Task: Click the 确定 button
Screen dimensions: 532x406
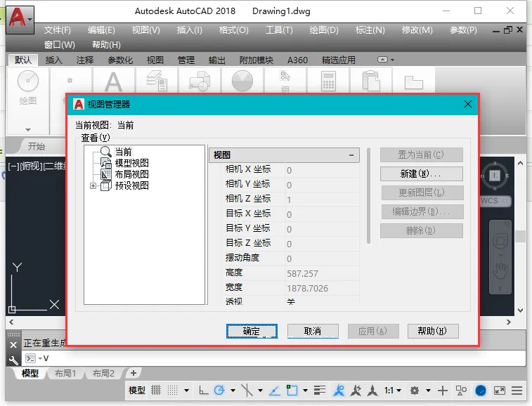Action: [252, 331]
